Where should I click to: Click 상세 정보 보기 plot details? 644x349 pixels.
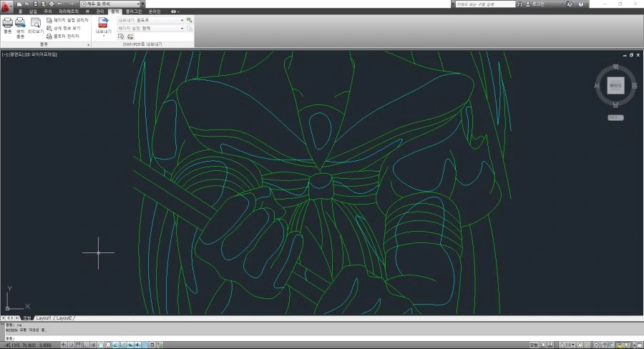click(x=64, y=29)
